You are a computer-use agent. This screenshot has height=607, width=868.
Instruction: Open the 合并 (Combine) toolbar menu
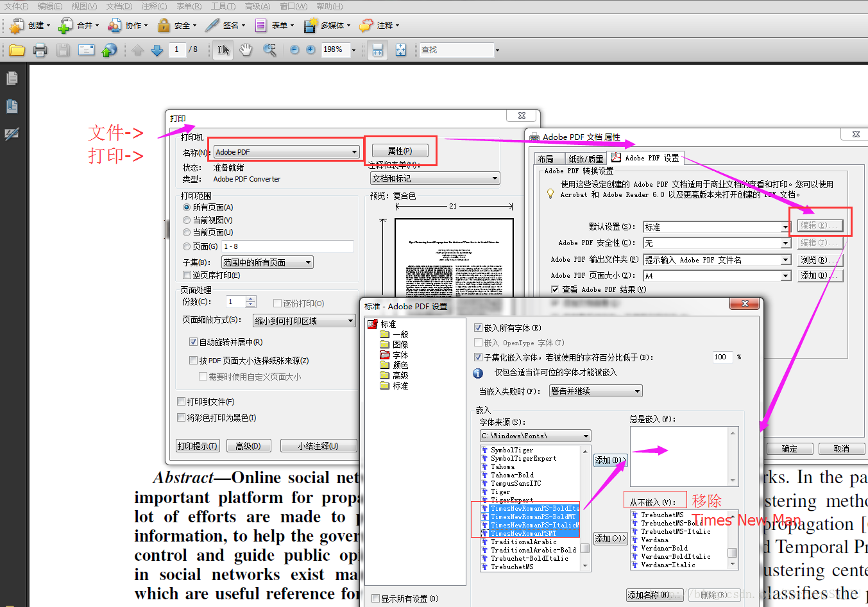pyautogui.click(x=79, y=26)
